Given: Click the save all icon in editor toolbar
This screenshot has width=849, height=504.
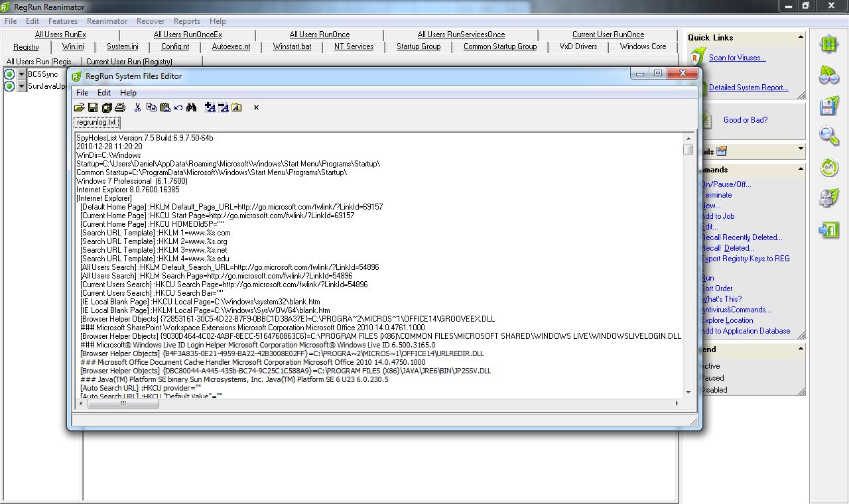Looking at the screenshot, I should pyautogui.click(x=106, y=107).
